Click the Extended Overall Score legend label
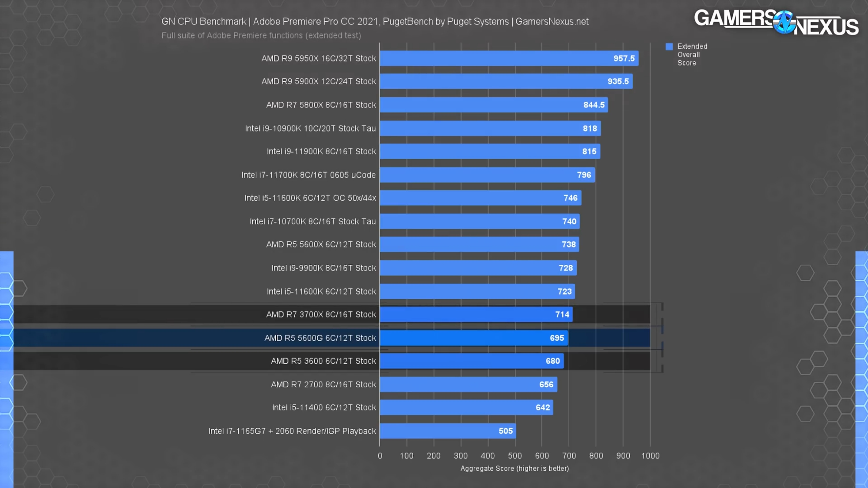 692,55
